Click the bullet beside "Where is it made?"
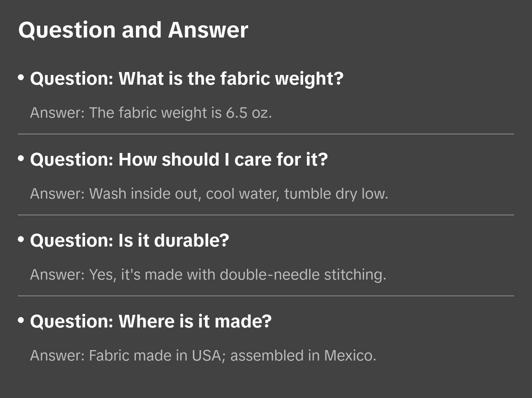The image size is (532, 398). (x=21, y=320)
